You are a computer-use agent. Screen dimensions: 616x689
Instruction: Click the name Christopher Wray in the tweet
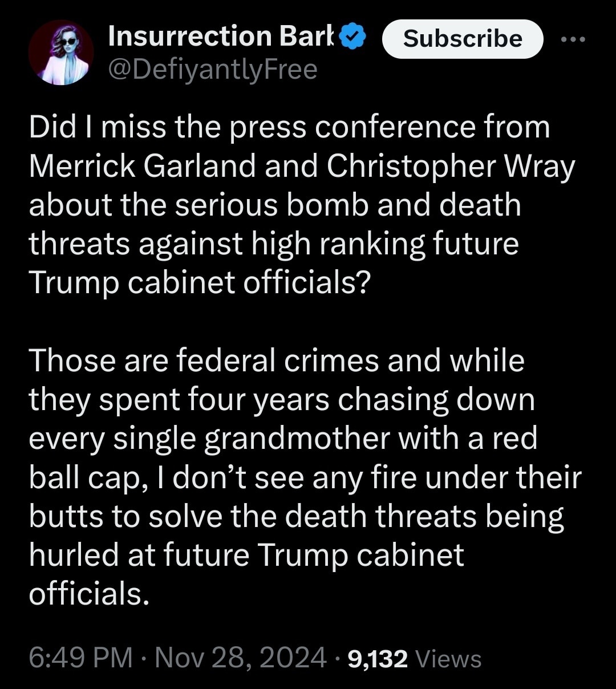pos(451,166)
